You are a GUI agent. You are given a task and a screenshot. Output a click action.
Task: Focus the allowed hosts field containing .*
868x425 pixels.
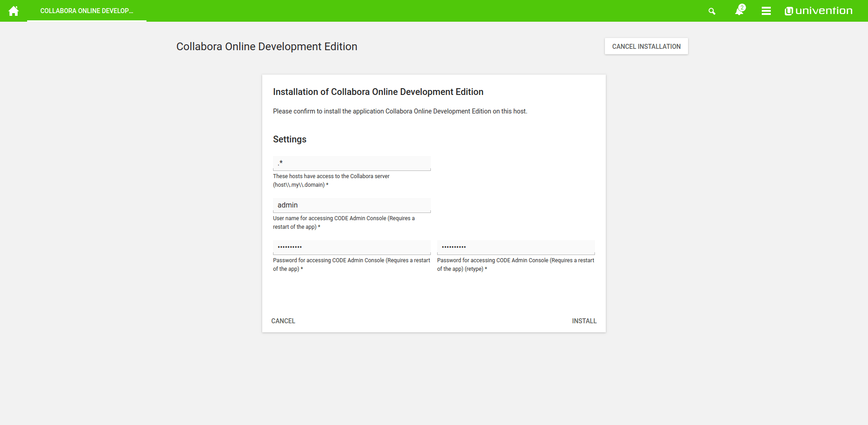coord(352,163)
